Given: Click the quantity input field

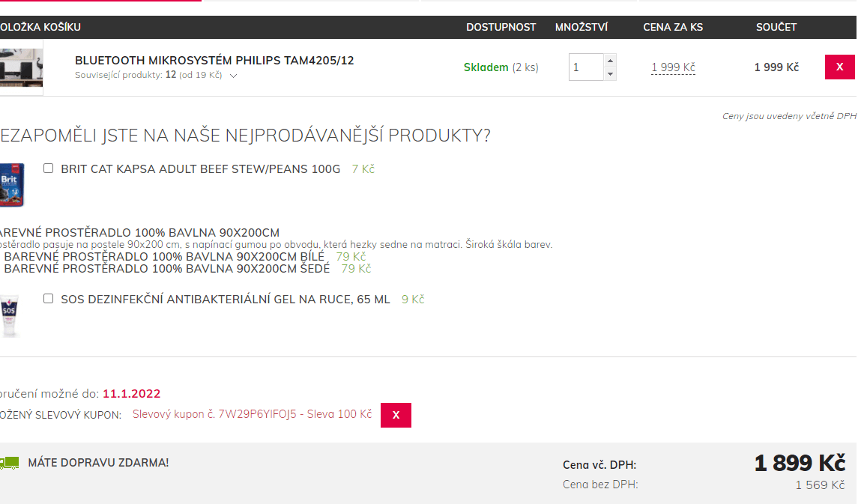Looking at the screenshot, I should [586, 67].
